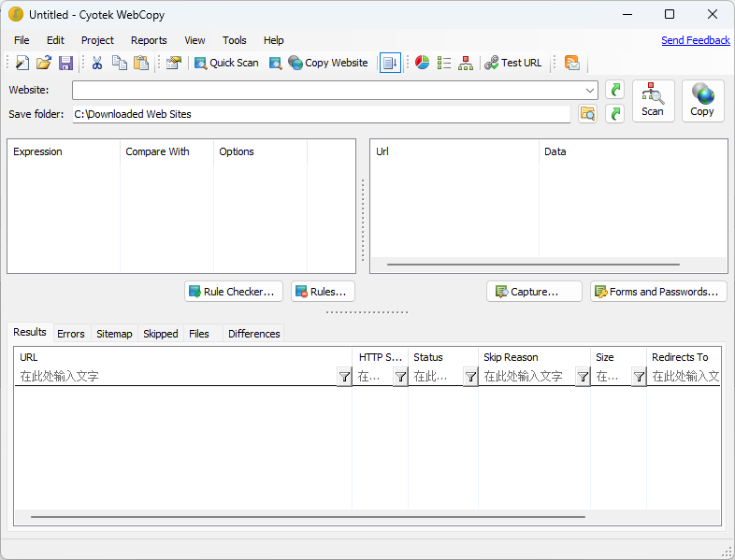Click the Compare With column header
735x560 pixels.
[x=166, y=151]
